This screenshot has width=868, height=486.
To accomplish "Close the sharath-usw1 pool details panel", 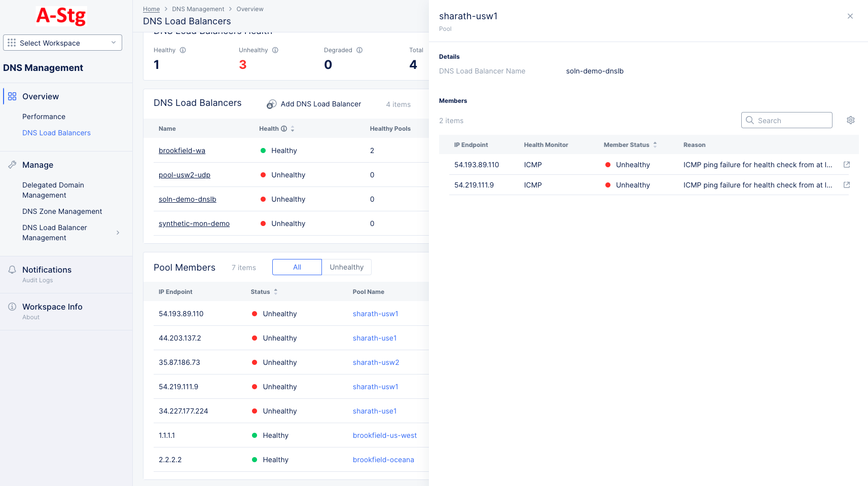I will 850,16.
